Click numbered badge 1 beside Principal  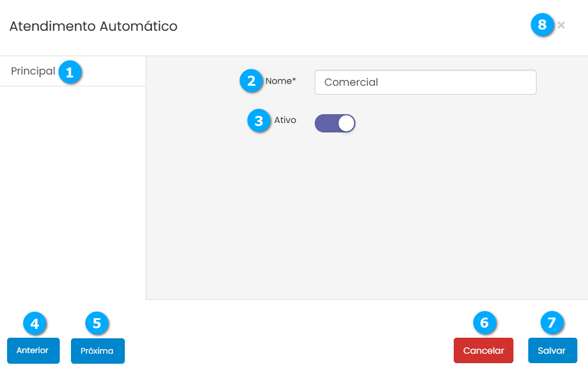tap(70, 73)
